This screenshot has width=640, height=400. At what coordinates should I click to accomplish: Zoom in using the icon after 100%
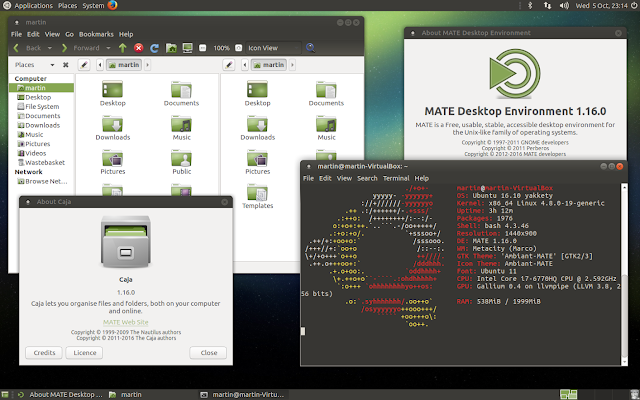(x=239, y=48)
